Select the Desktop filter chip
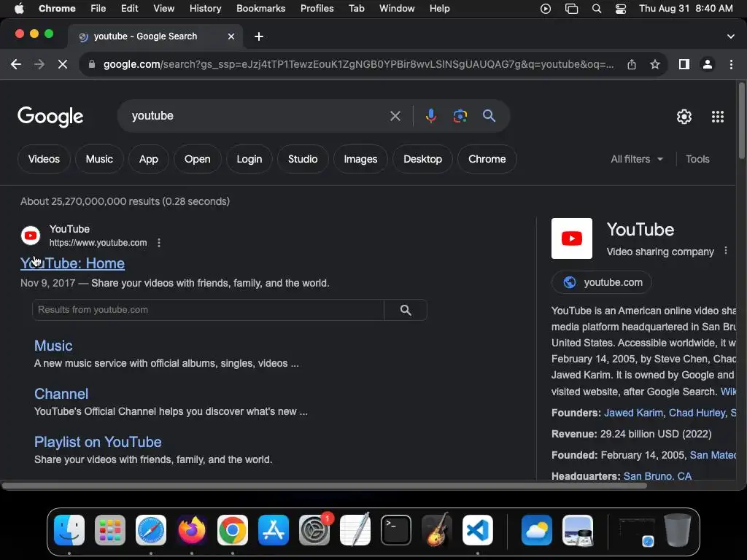This screenshot has width=747, height=560. tap(422, 159)
